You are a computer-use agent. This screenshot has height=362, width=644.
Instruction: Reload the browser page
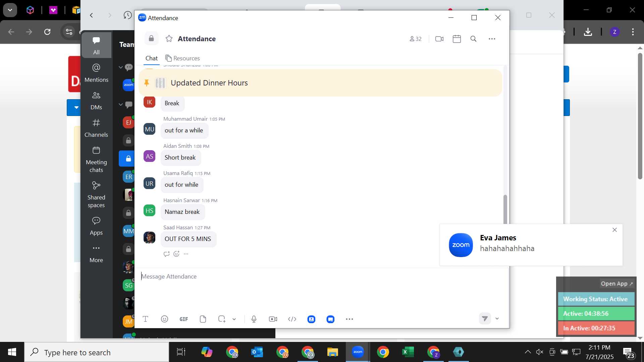(x=47, y=32)
